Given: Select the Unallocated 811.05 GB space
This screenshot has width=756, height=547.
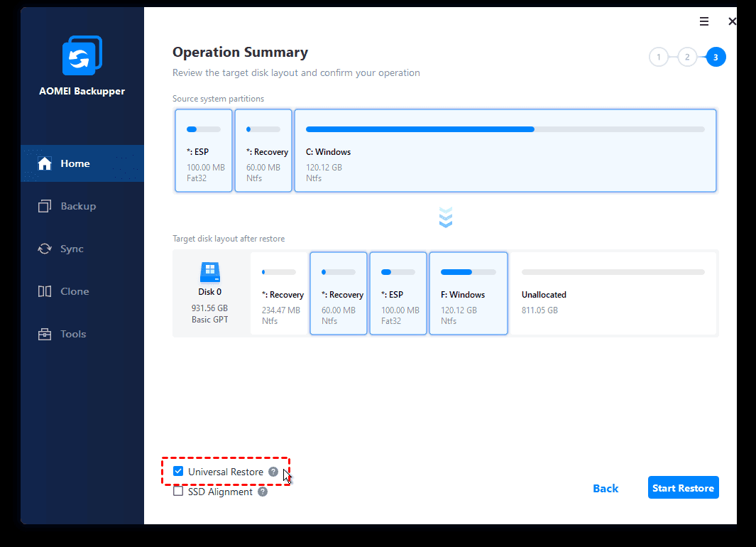Looking at the screenshot, I should (x=613, y=293).
